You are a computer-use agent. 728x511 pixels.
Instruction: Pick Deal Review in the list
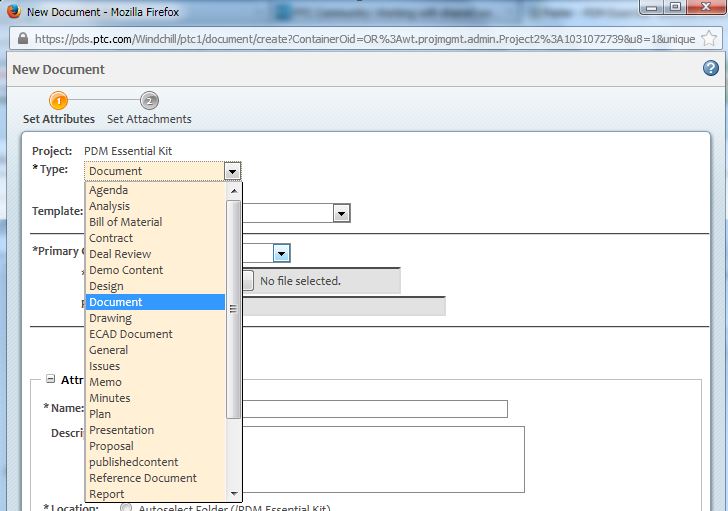[x=155, y=254]
